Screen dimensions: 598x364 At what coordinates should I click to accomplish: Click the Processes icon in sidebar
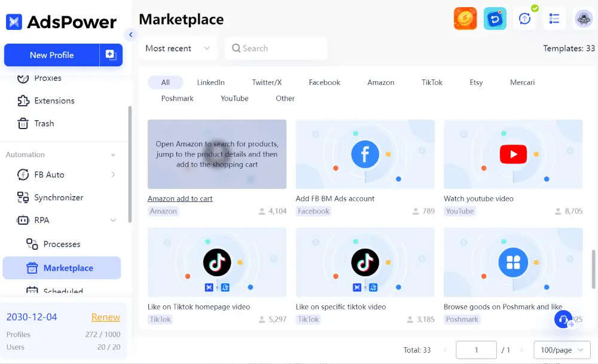(32, 244)
